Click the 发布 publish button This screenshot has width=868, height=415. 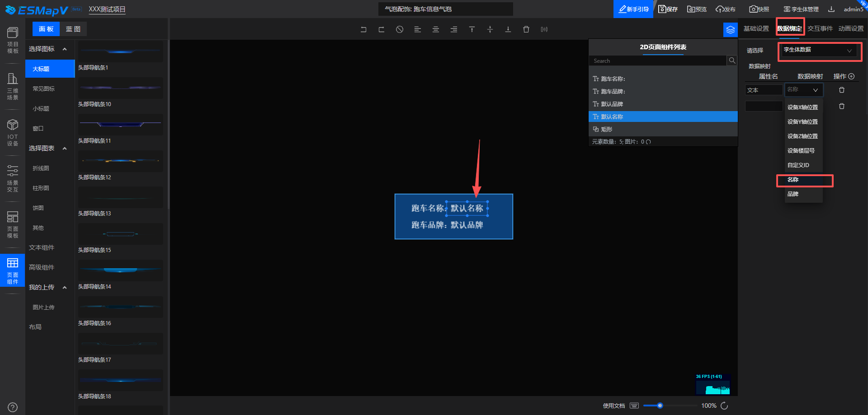point(726,9)
